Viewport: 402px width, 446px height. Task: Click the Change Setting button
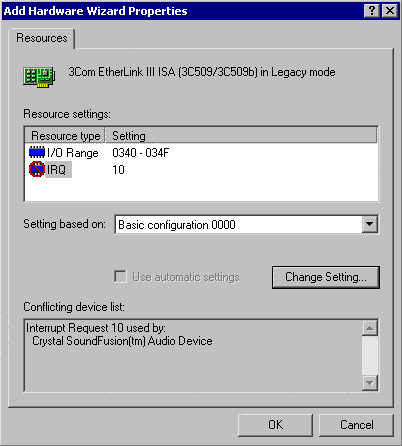326,277
